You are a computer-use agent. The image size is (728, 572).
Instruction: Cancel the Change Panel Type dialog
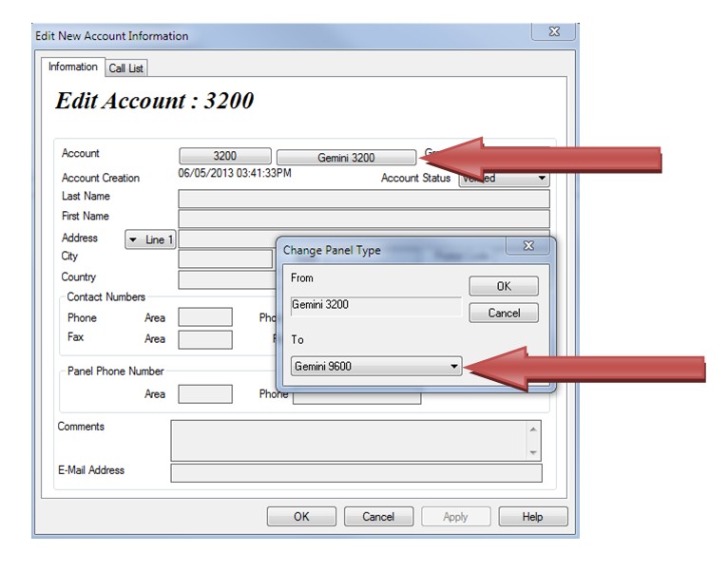(503, 313)
